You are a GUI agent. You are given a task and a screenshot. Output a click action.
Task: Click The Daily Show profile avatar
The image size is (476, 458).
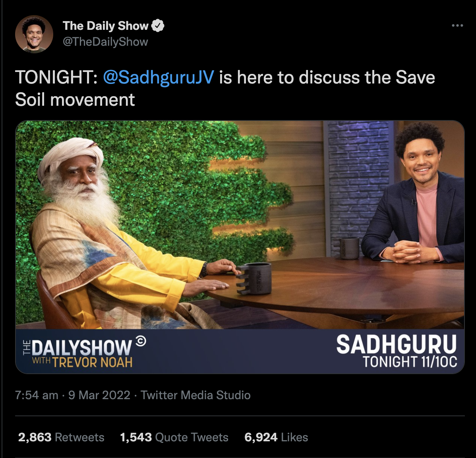click(x=34, y=34)
